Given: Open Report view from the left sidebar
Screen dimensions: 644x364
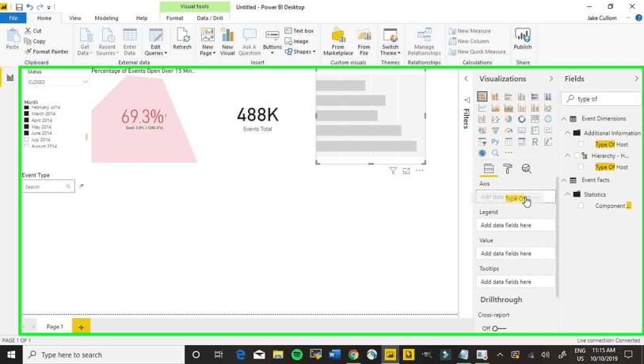Looking at the screenshot, I should [10, 78].
